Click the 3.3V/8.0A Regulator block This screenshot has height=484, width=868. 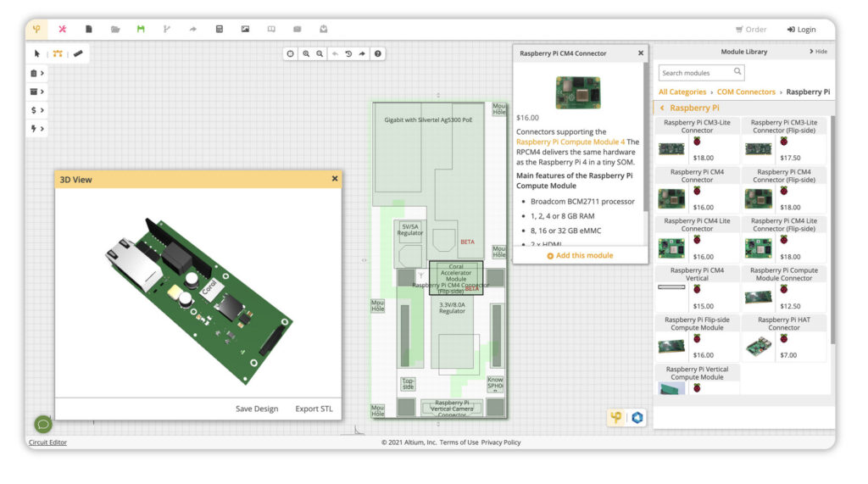click(x=453, y=332)
